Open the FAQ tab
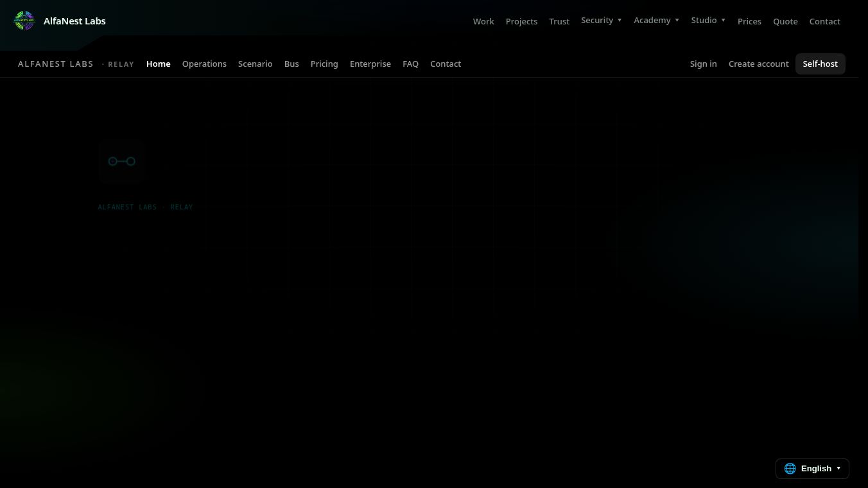 click(x=410, y=64)
